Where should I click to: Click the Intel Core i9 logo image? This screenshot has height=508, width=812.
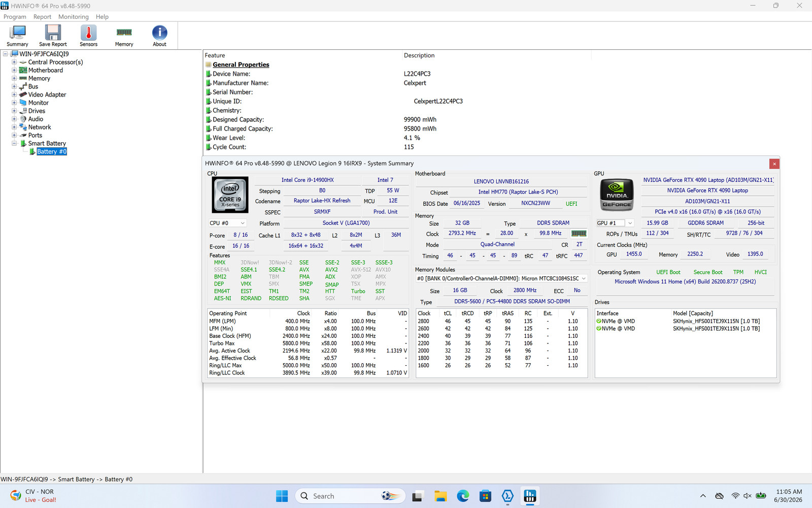click(230, 195)
